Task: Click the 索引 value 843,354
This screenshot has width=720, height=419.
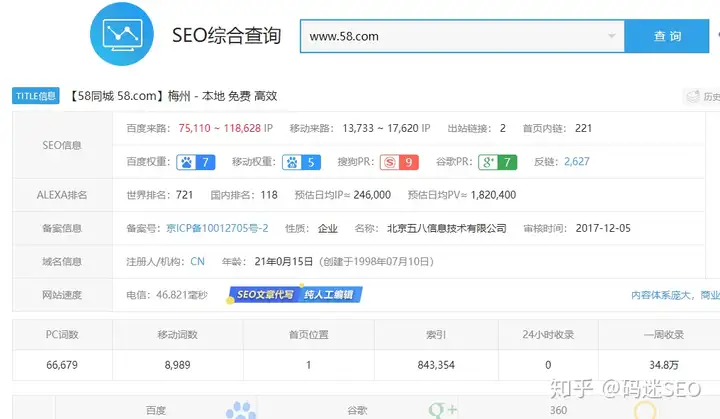Action: [436, 365]
